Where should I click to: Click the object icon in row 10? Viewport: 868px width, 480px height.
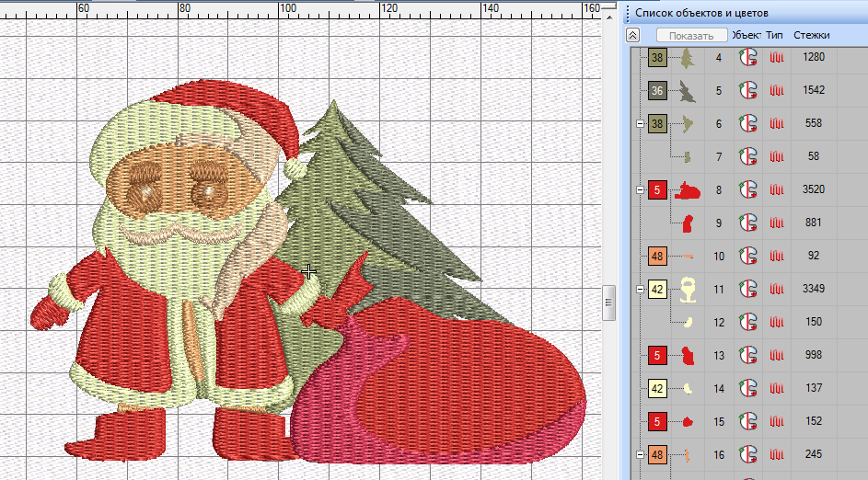point(748,257)
